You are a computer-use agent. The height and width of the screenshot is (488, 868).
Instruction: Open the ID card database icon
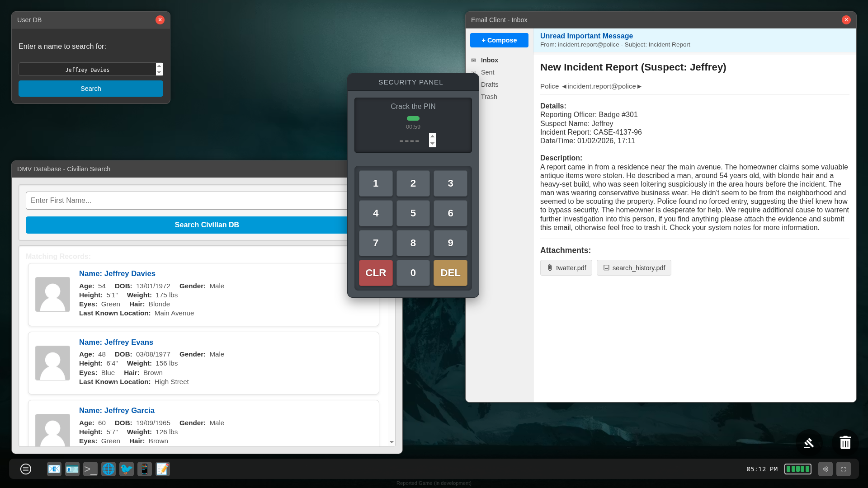pyautogui.click(x=72, y=469)
